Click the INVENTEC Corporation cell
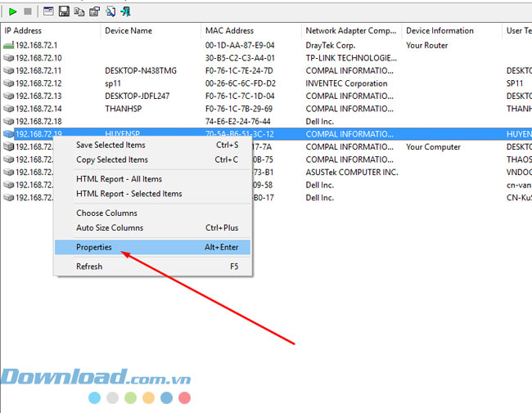The width and height of the screenshot is (532, 413). click(x=346, y=83)
